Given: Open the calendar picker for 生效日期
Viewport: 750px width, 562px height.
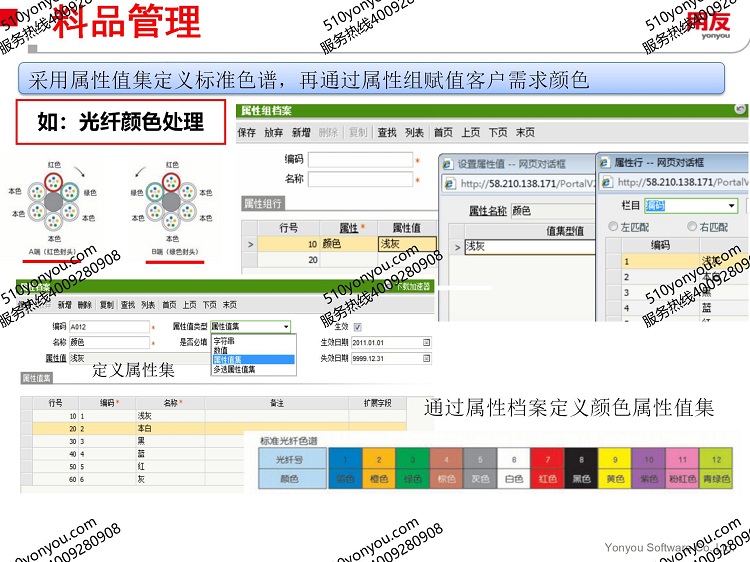Looking at the screenshot, I should (x=426, y=342).
